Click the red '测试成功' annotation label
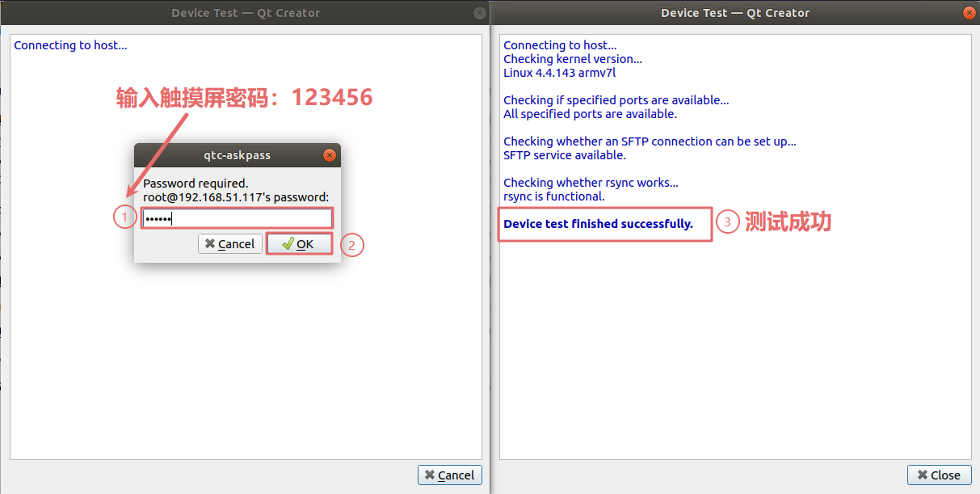The height and width of the screenshot is (494, 980). pyautogui.click(x=788, y=222)
